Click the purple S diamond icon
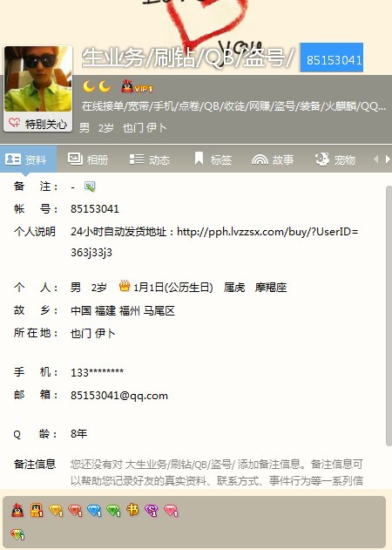Image resolution: width=392 pixels, height=550 pixels. click(x=151, y=511)
